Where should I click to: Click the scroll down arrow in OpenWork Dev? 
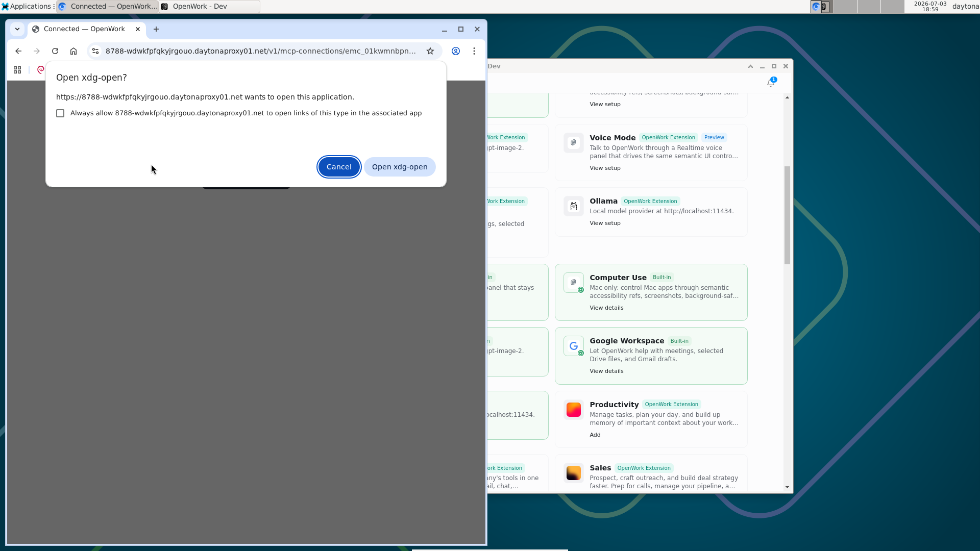[787, 487]
